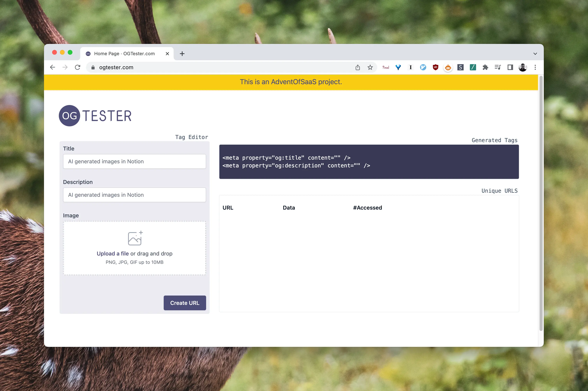Open the Extensions puzzle piece menu
Image resolution: width=588 pixels, height=391 pixels.
485,67
